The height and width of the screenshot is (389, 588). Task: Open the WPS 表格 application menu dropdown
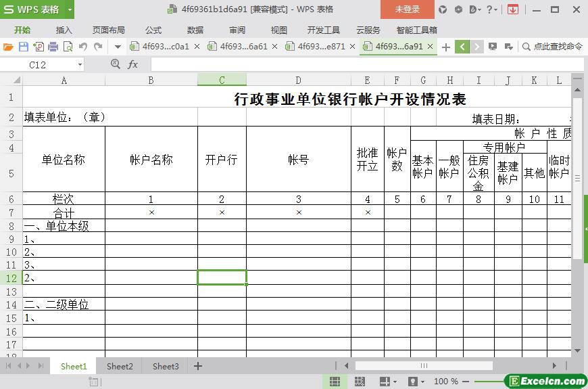[70, 9]
